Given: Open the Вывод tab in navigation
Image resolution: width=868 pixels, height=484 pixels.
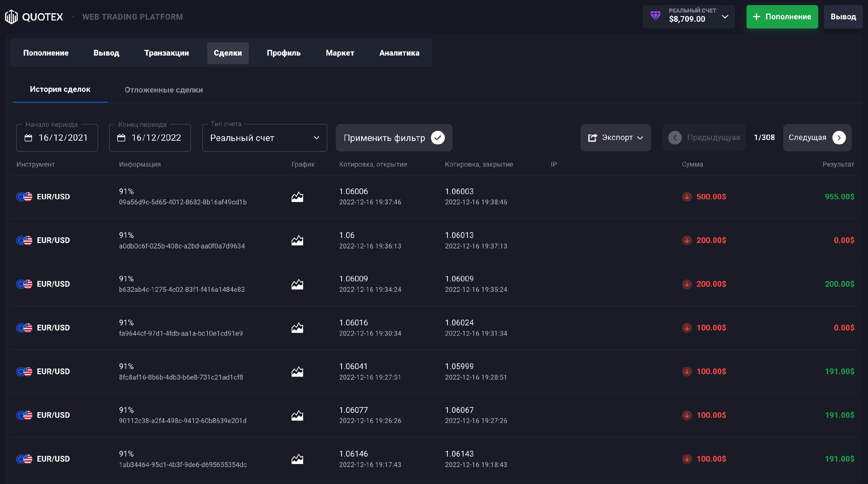Looking at the screenshot, I should (106, 53).
